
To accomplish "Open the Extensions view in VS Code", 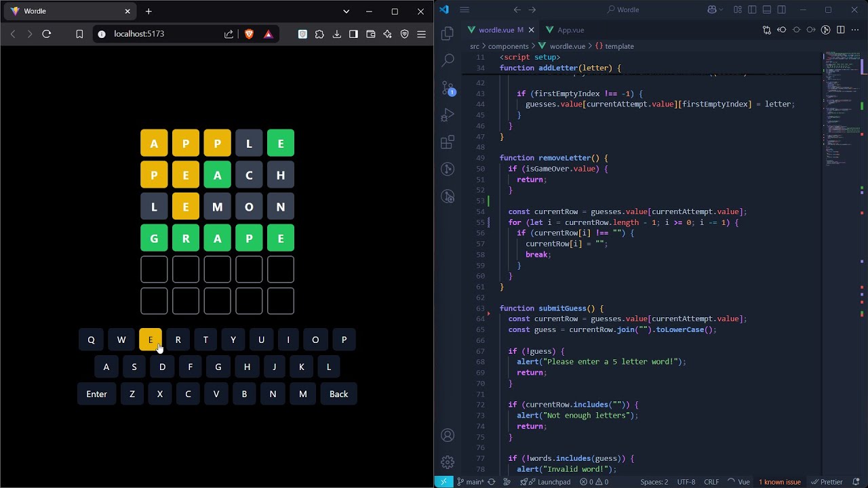I will [x=448, y=142].
